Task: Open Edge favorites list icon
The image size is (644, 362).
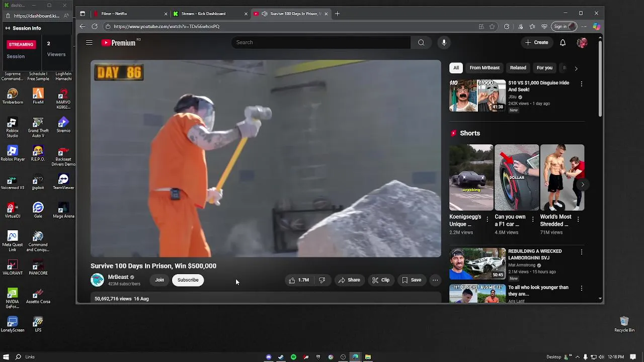Action: point(532,27)
